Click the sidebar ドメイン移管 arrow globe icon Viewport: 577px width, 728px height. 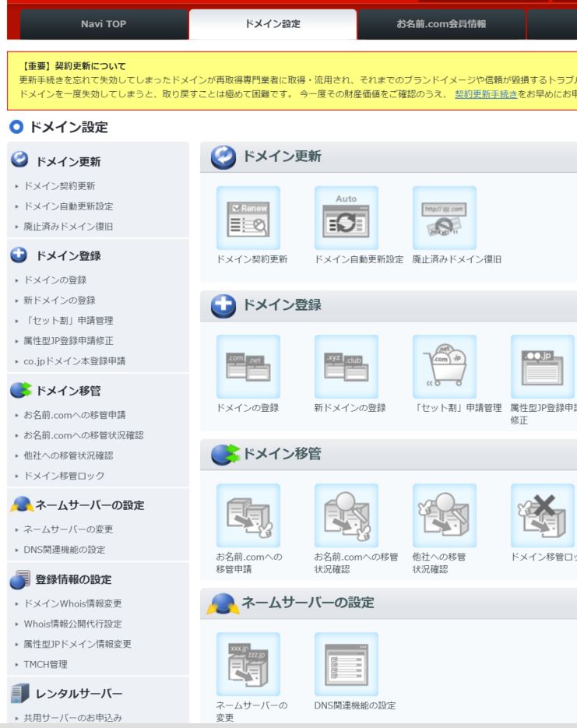(20, 390)
